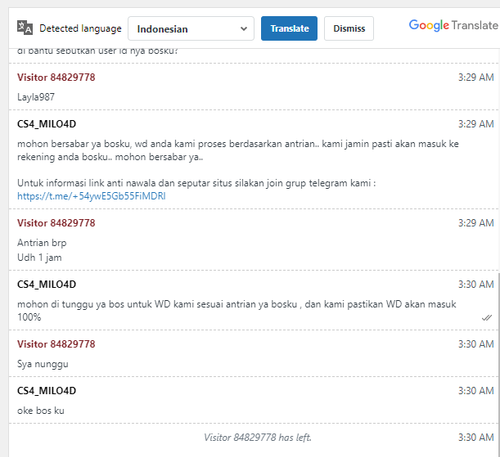The height and width of the screenshot is (457, 500).
Task: Click the 'Detected language' label
Action: [x=80, y=29]
